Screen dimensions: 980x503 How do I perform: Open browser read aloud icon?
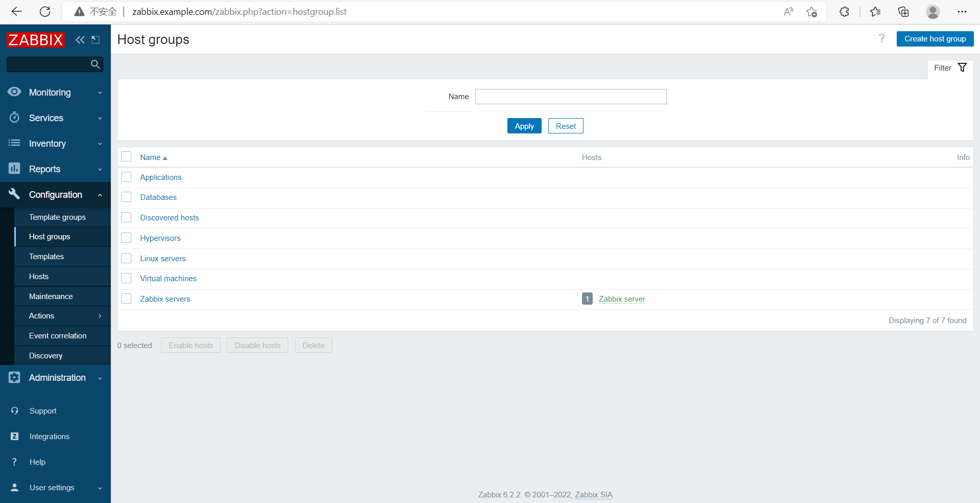point(788,12)
